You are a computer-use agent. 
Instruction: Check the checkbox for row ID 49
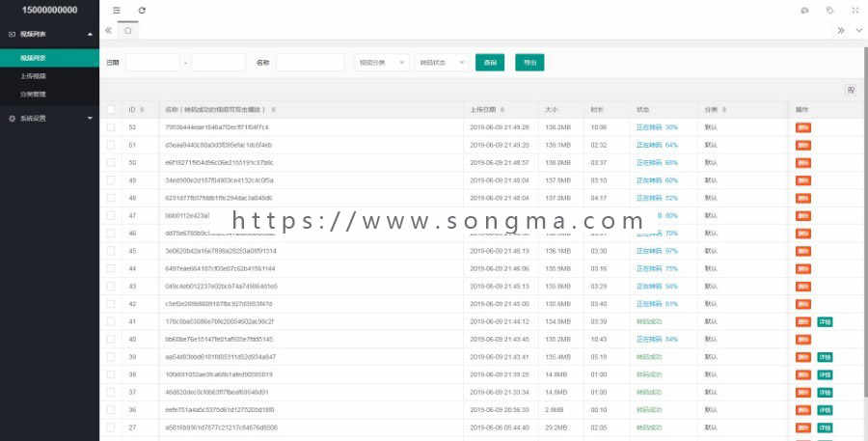[111, 180]
